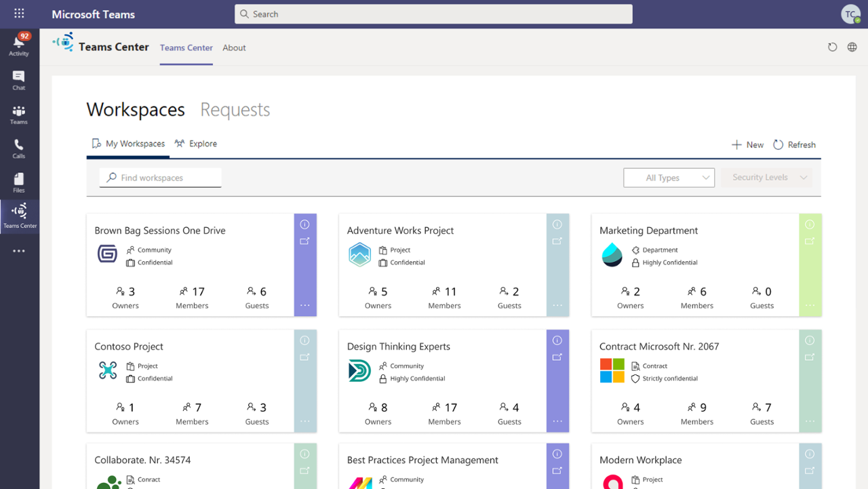The height and width of the screenshot is (489, 868).
Task: Click the globe language icon
Action: click(852, 47)
